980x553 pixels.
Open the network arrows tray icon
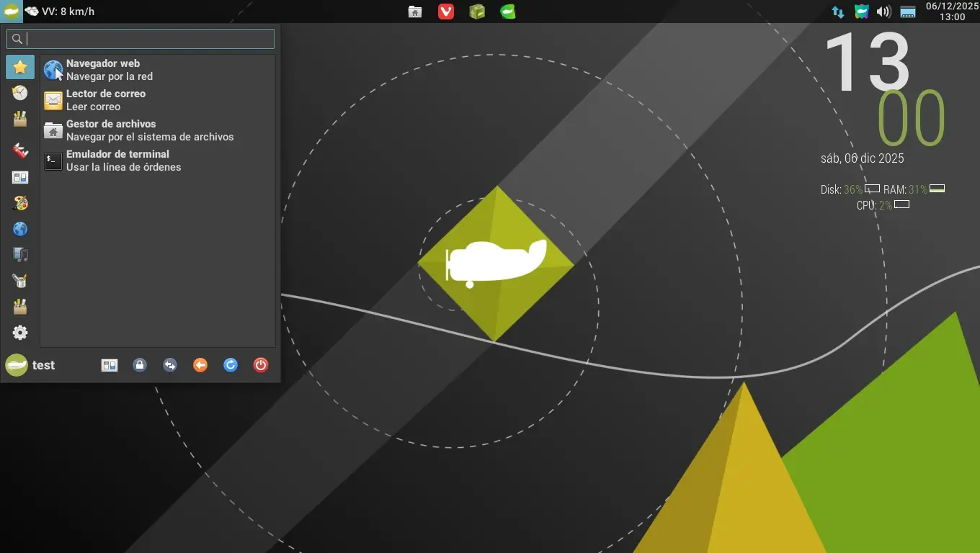[838, 12]
